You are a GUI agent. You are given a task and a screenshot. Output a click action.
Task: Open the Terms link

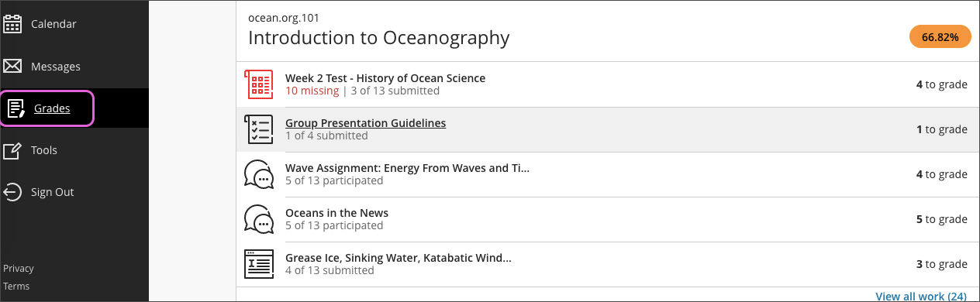(16, 287)
